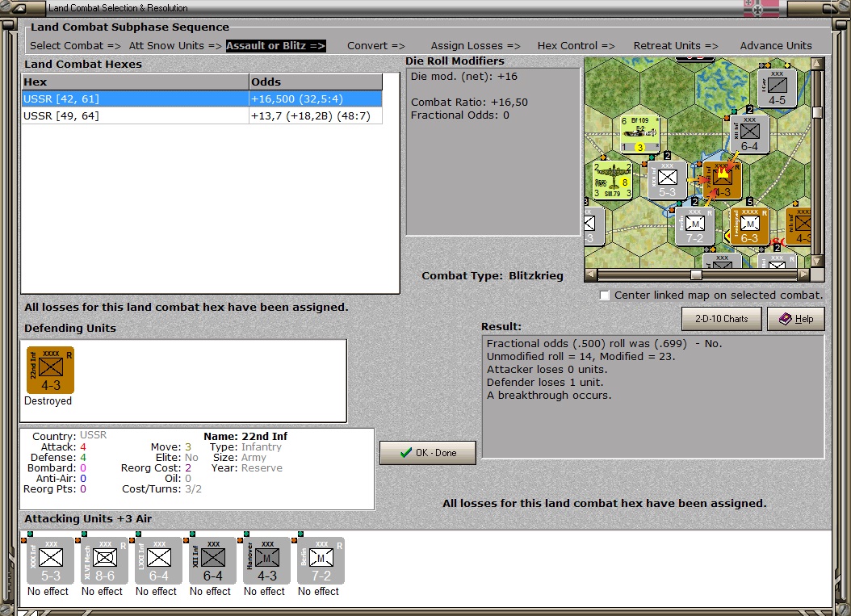The image size is (851, 616).
Task: Select the Hanover 4-3 attacking unit
Action: point(266,560)
